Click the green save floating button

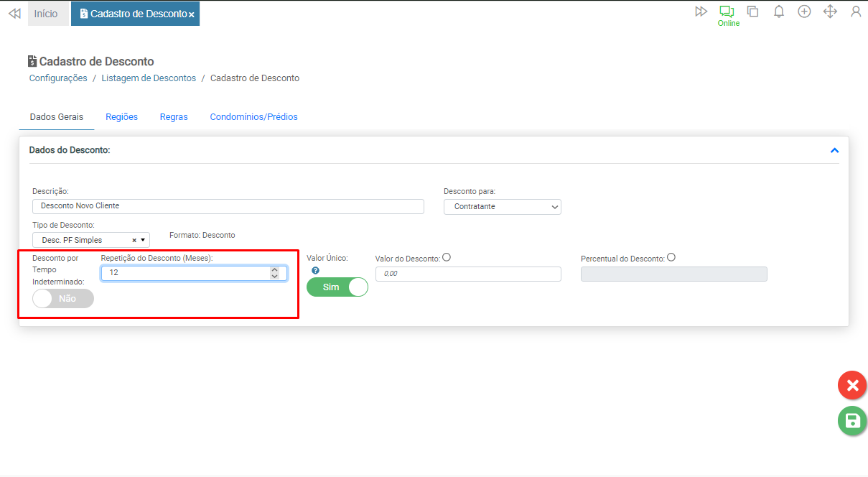(852, 421)
